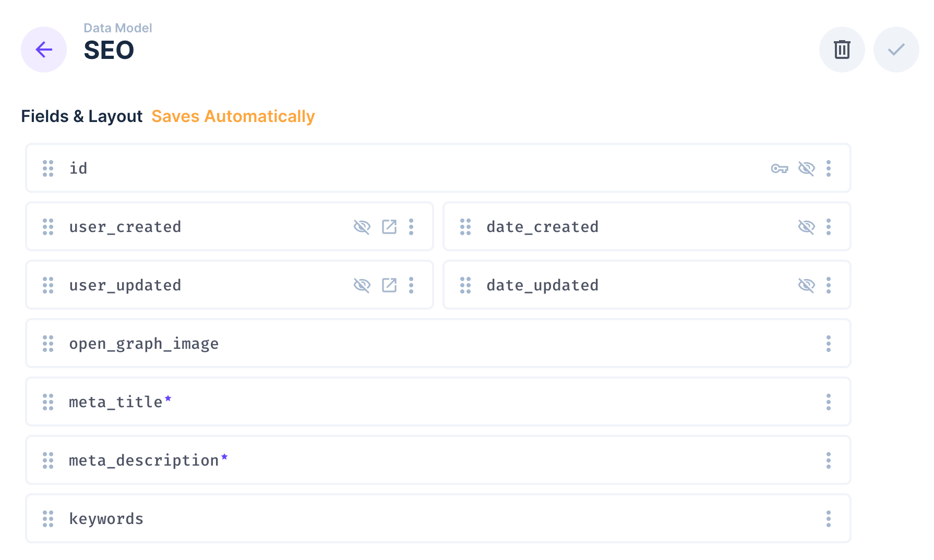Click the back arrow button
The height and width of the screenshot is (560, 934).
[x=44, y=50]
